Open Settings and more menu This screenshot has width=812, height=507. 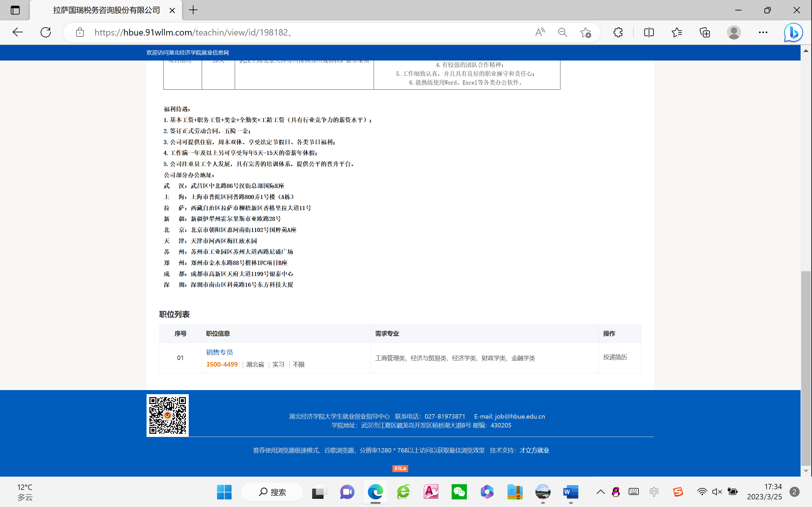point(763,32)
